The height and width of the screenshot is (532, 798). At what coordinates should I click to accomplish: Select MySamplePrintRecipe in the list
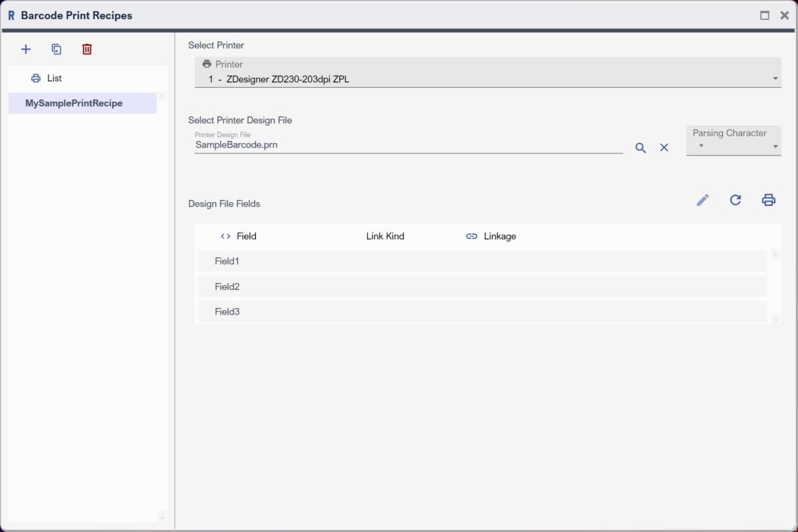click(x=74, y=103)
